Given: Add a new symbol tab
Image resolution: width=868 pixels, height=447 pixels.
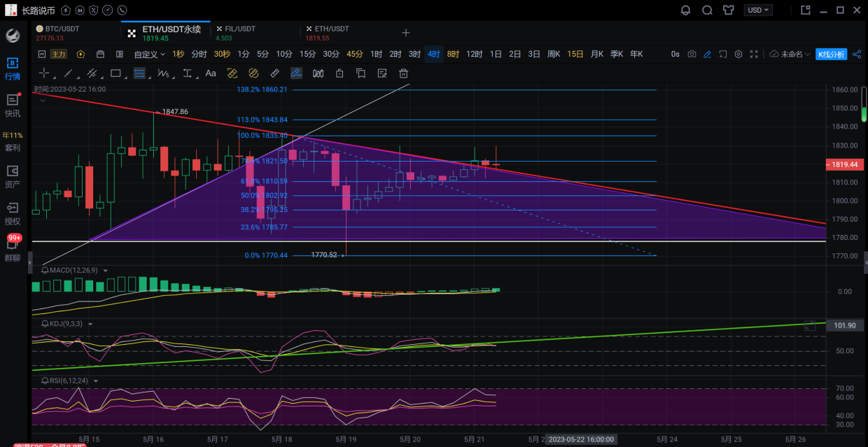Looking at the screenshot, I should 406,33.
